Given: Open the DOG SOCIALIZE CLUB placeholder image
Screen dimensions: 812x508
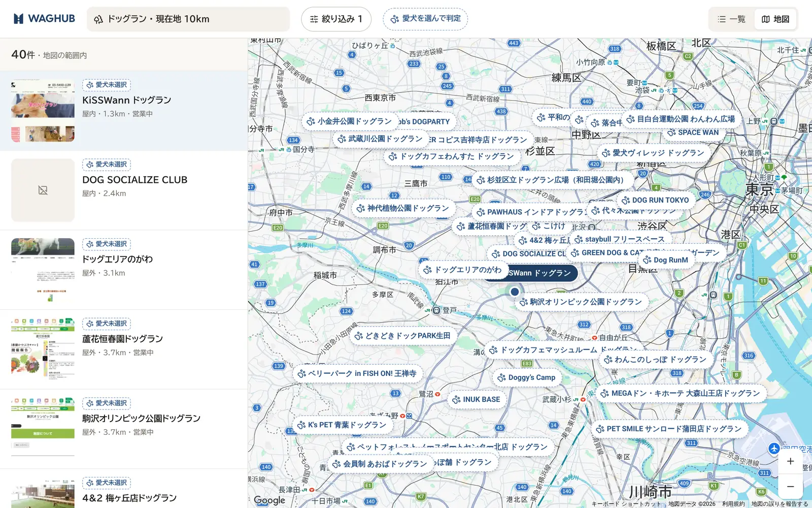Looking at the screenshot, I should click(x=43, y=190).
